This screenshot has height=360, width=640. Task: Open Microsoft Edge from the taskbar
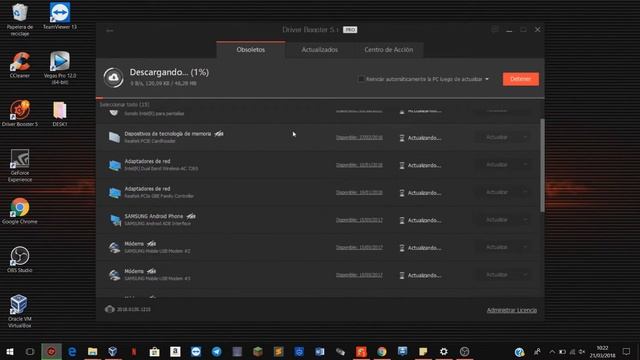coord(72,351)
